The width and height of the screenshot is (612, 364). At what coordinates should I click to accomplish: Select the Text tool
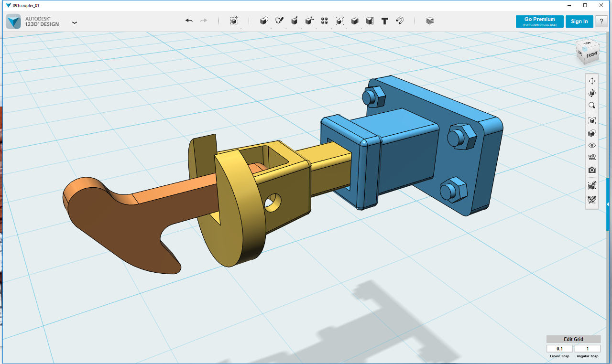coord(384,21)
